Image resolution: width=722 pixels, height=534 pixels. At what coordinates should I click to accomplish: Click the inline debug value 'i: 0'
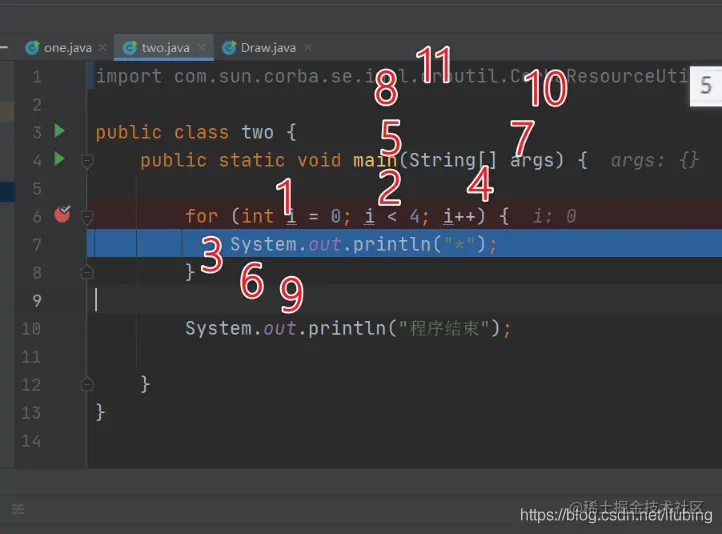point(554,216)
